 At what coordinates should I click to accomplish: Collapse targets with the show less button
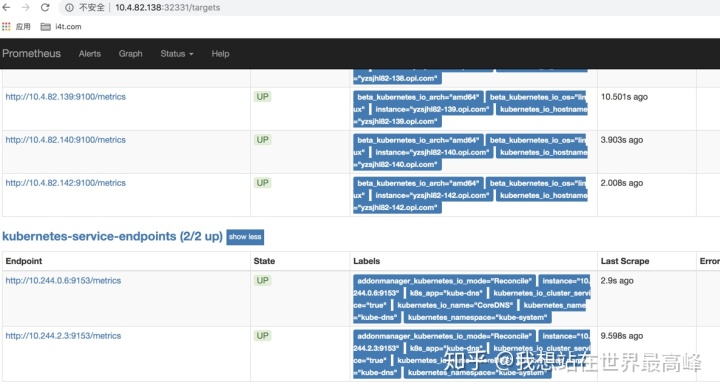click(x=245, y=237)
